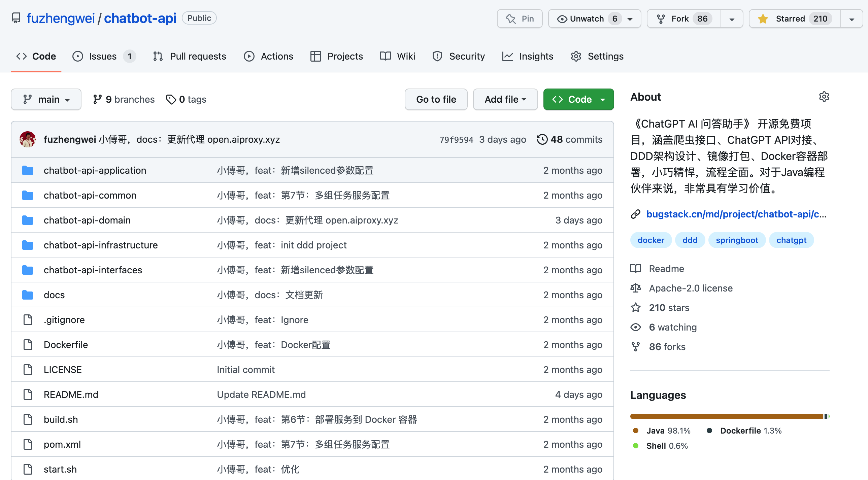868x480 pixels.
Task: Click the Java segment of the languages bar
Action: (727, 417)
